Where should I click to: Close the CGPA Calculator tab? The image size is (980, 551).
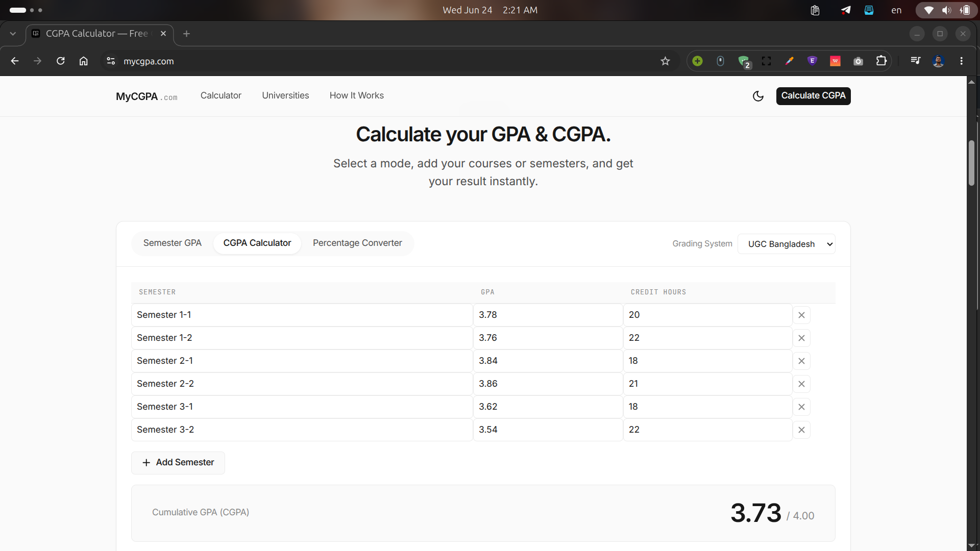163,34
